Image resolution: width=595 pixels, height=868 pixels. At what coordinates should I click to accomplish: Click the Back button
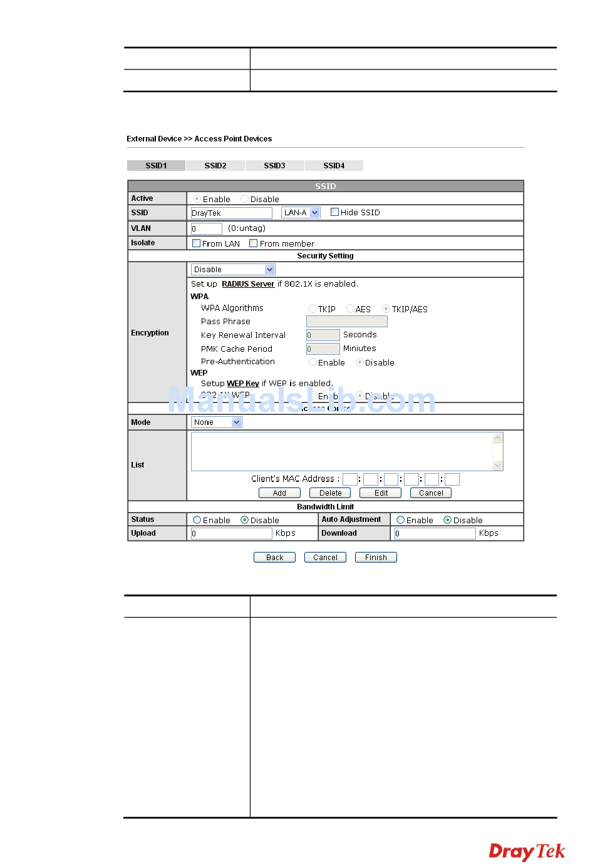274,558
